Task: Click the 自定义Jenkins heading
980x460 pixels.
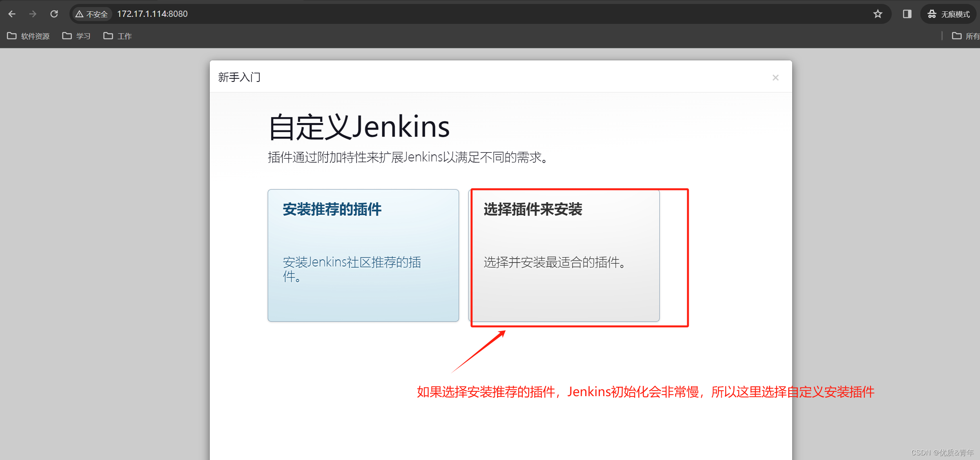Action: (359, 127)
